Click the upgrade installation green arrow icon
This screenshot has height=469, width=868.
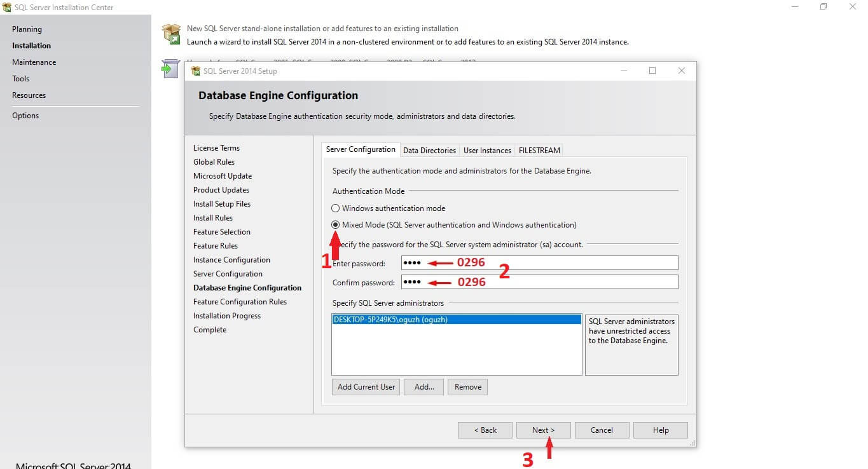coord(170,69)
